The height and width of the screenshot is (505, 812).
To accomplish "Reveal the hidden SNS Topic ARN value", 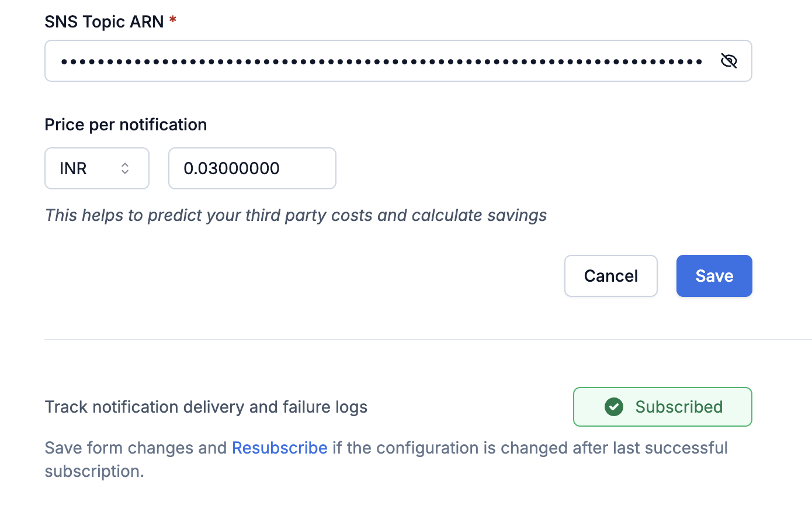I will click(728, 61).
